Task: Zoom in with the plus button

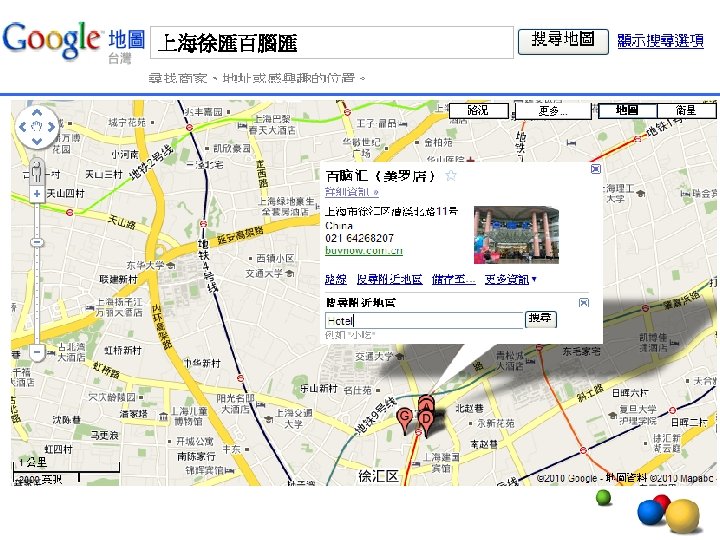Action: pyautogui.click(x=37, y=194)
